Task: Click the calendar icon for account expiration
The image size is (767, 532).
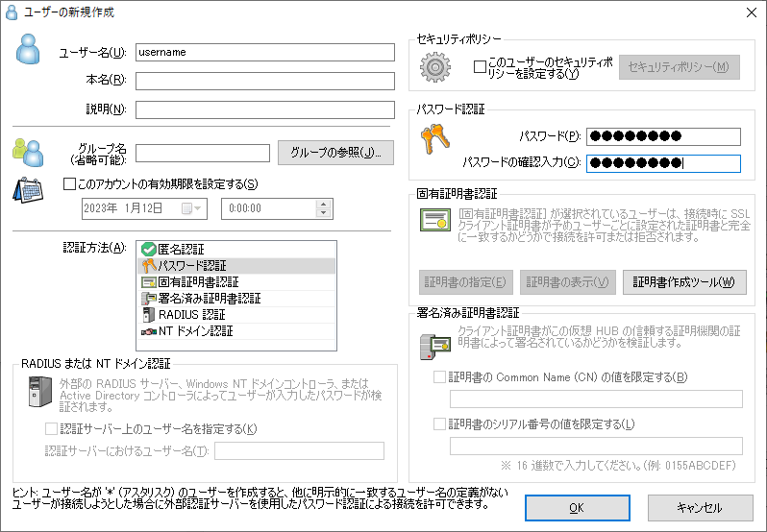Action: [28, 190]
